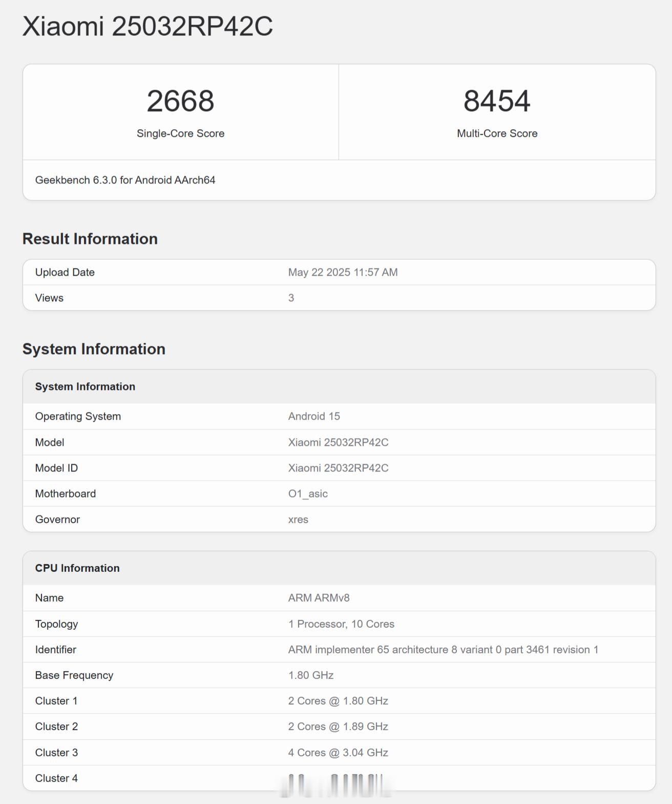Click the ARM implementer 65 identifier value
Image resolution: width=672 pixels, height=804 pixels.
click(443, 649)
